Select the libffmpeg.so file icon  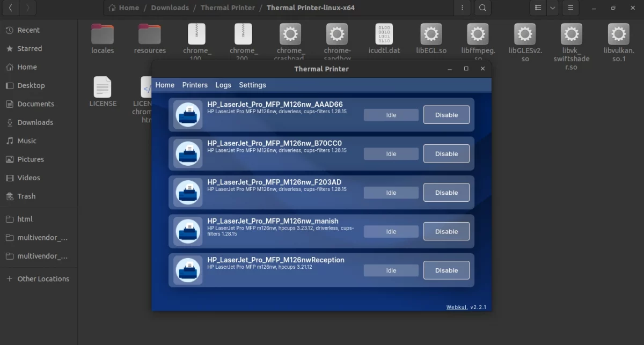(x=478, y=34)
